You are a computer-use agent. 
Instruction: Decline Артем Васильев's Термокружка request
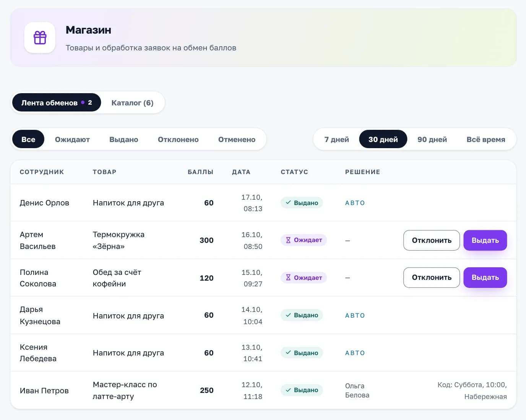[x=432, y=240]
